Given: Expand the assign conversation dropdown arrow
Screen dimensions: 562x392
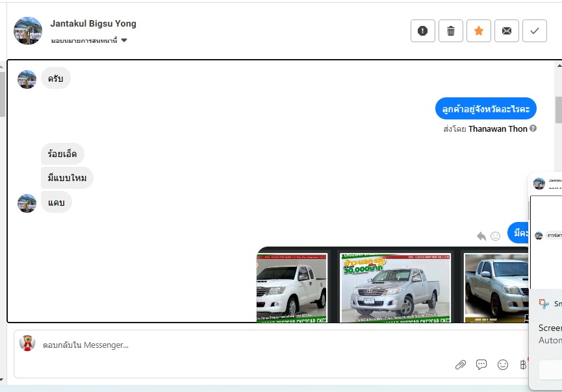Looking at the screenshot, I should click(x=124, y=40).
